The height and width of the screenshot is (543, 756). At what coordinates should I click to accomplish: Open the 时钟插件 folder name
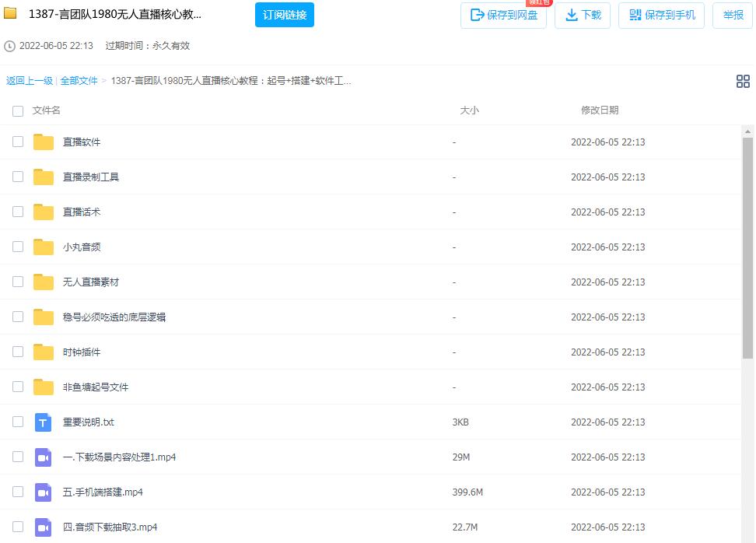click(82, 352)
